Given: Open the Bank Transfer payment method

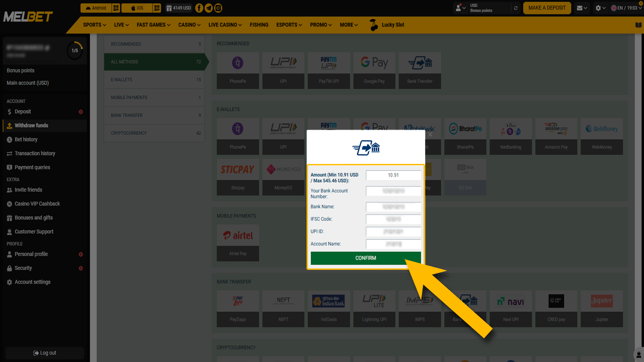Looking at the screenshot, I should click(x=420, y=62).
